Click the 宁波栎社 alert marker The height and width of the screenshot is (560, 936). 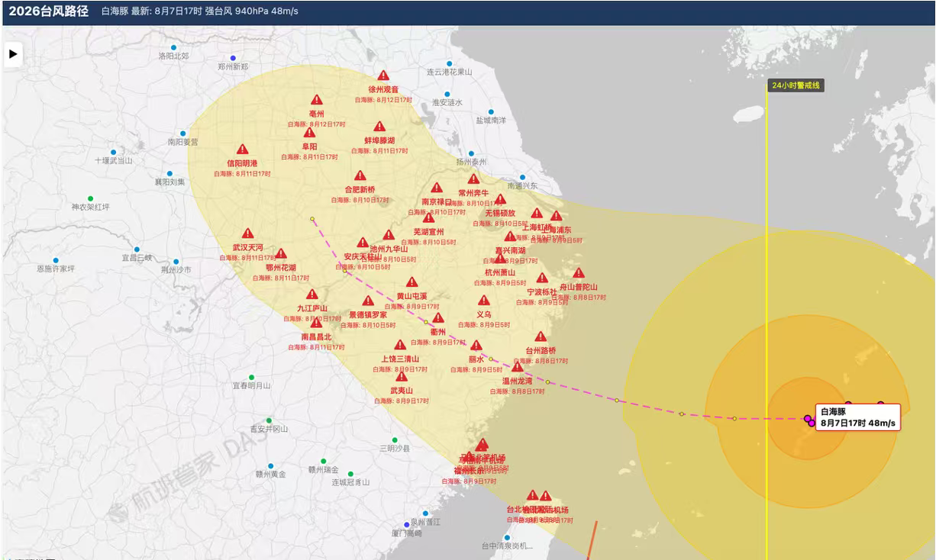tap(542, 278)
